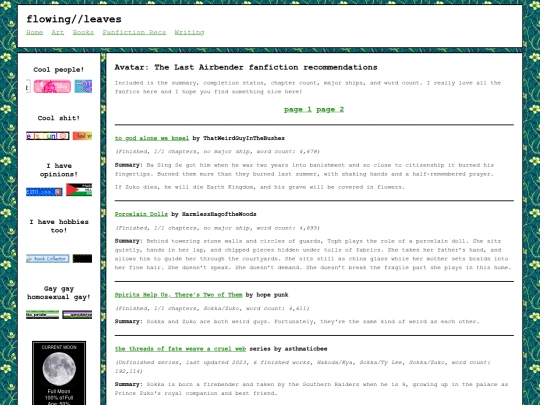
Task: Open the colorful 'is fun' badge
Action: (x=48, y=136)
